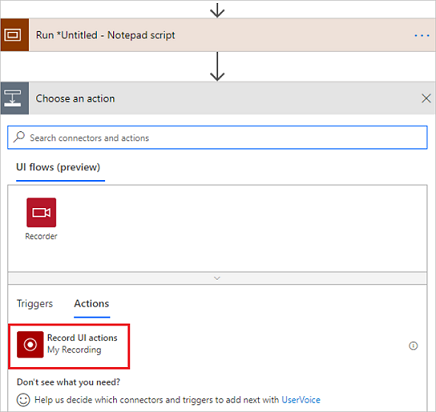
Task: Select the UI flows (preview) tab
Action: pyautogui.click(x=58, y=167)
